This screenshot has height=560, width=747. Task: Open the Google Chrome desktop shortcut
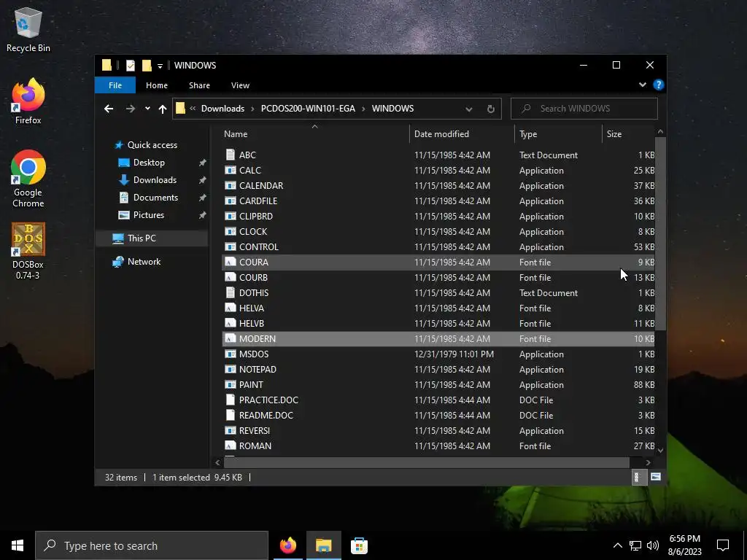[x=28, y=179]
